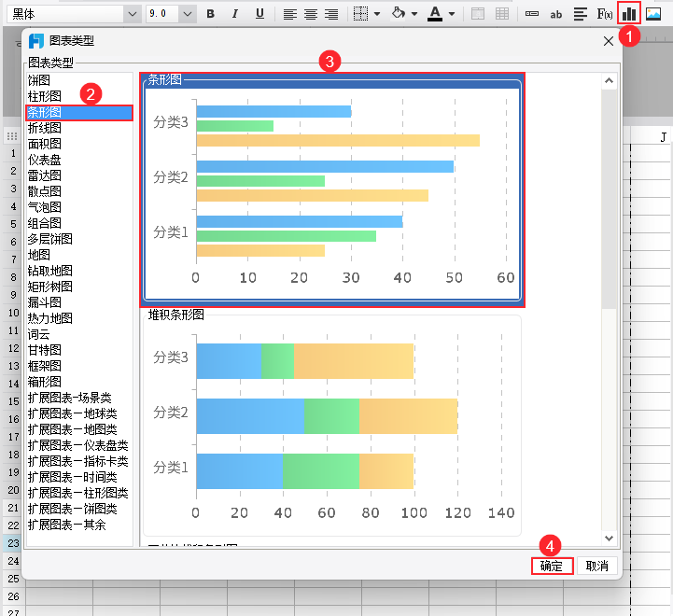Viewport: 673px width, 616px height.
Task: Toggle italic formatting in toolbar
Action: [x=235, y=14]
